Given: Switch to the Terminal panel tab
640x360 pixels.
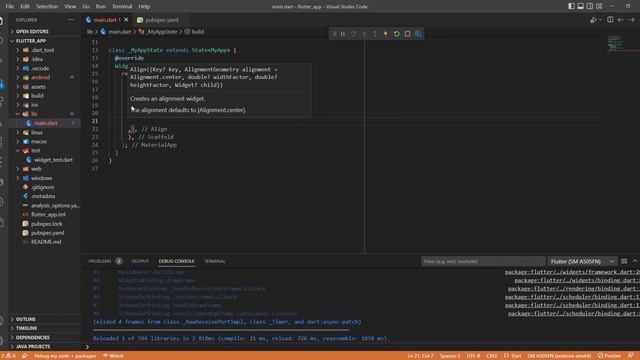Looking at the screenshot, I should coord(215,261).
